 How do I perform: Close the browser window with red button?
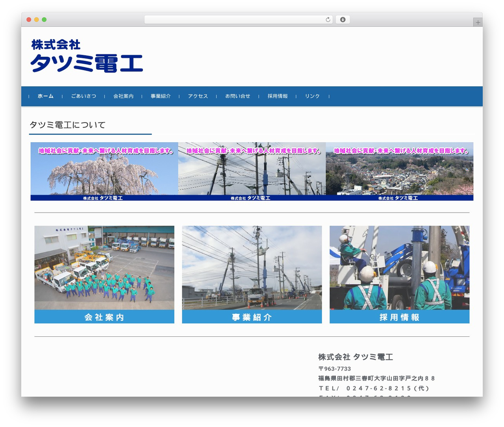pos(29,20)
